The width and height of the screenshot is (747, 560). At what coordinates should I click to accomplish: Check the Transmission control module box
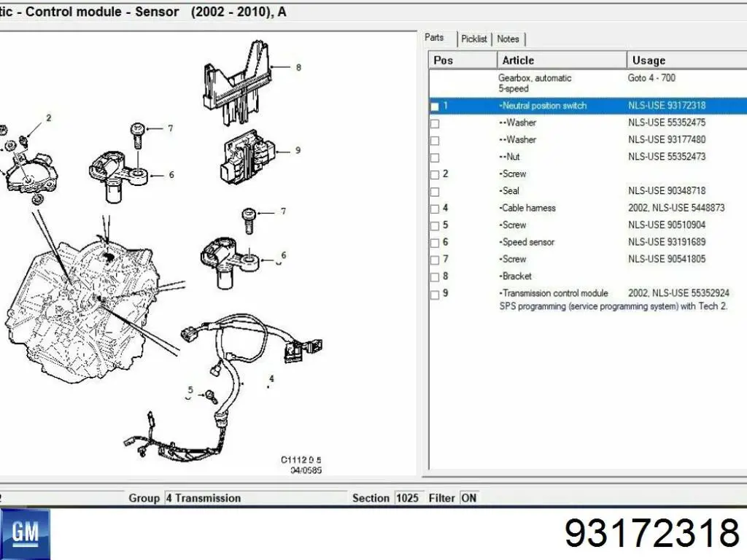click(x=435, y=295)
